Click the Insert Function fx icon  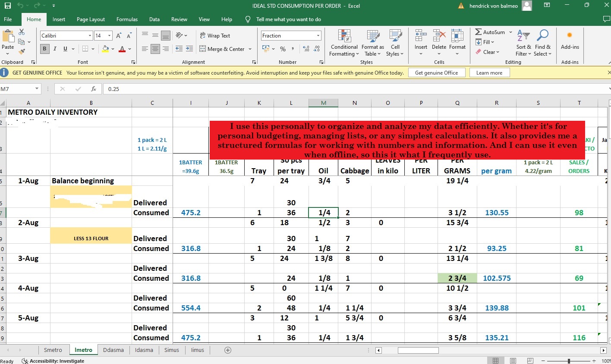point(94,89)
